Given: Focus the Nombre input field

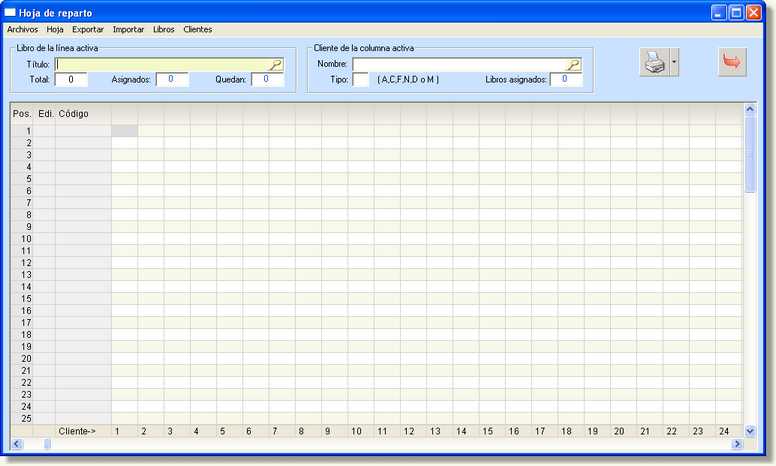Looking at the screenshot, I should [459, 65].
